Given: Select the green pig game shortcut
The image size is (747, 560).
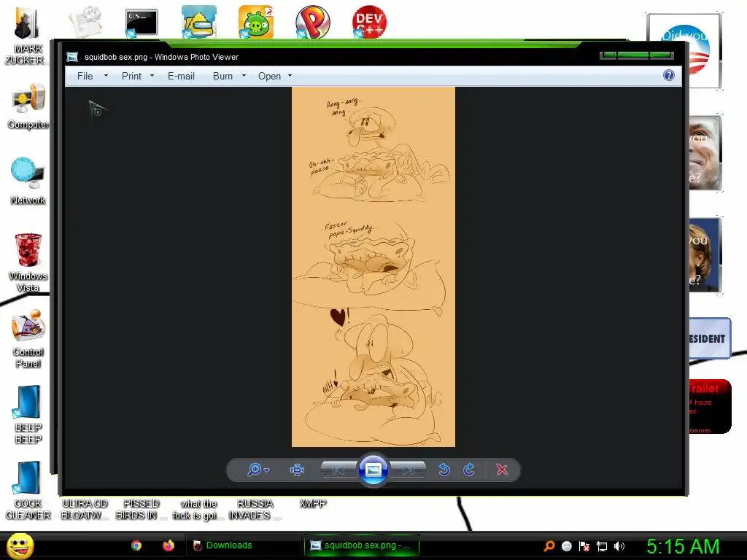Looking at the screenshot, I should tap(256, 22).
